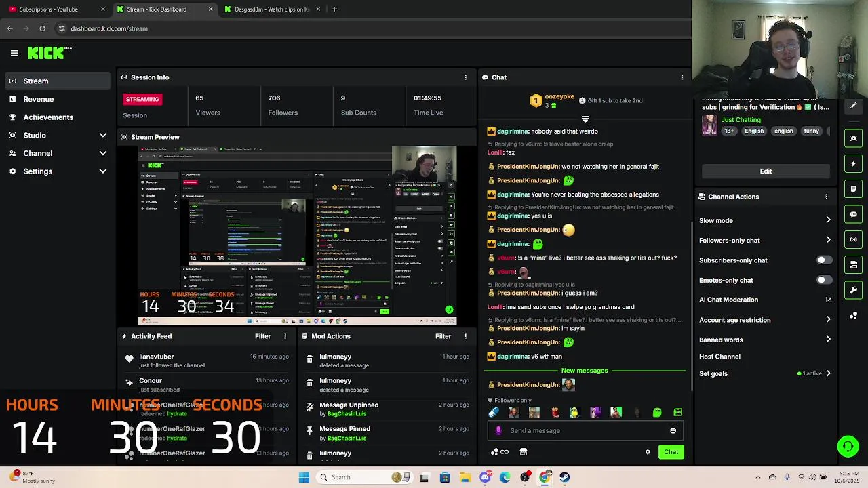Toggle Subscribers-only chat switch

click(824, 260)
